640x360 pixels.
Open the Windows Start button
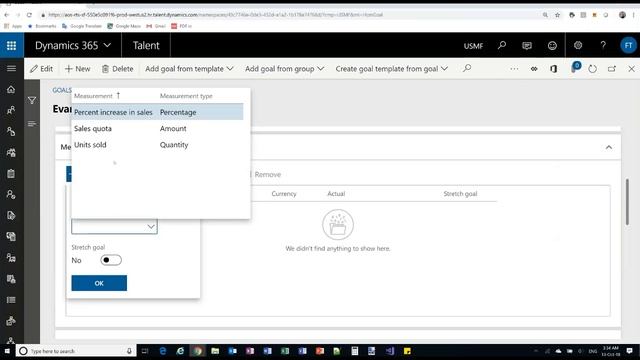coord(7,351)
